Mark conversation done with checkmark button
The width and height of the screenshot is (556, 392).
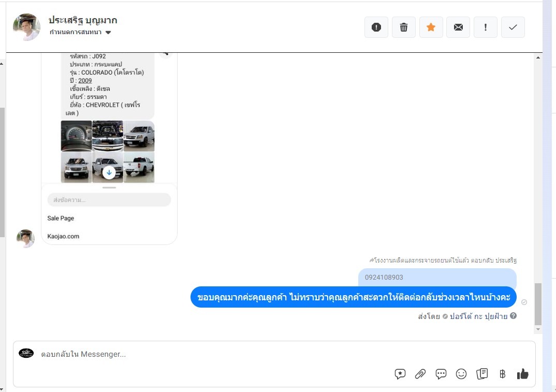point(513,27)
